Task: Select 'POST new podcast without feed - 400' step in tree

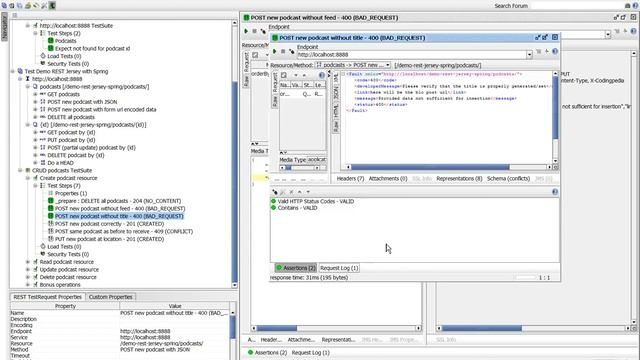Action: [120, 209]
